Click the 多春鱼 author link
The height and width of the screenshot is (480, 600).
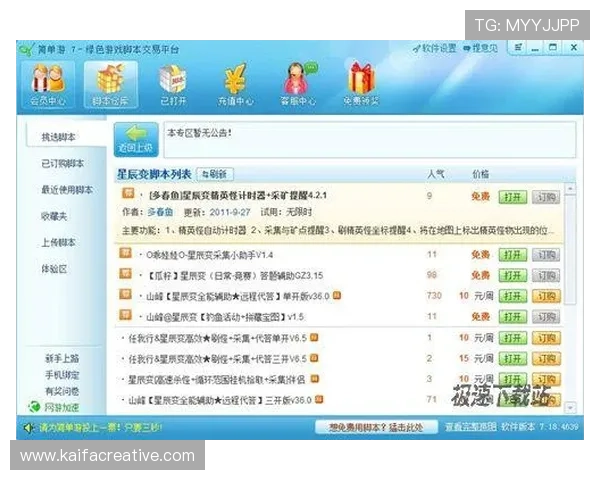(160, 212)
